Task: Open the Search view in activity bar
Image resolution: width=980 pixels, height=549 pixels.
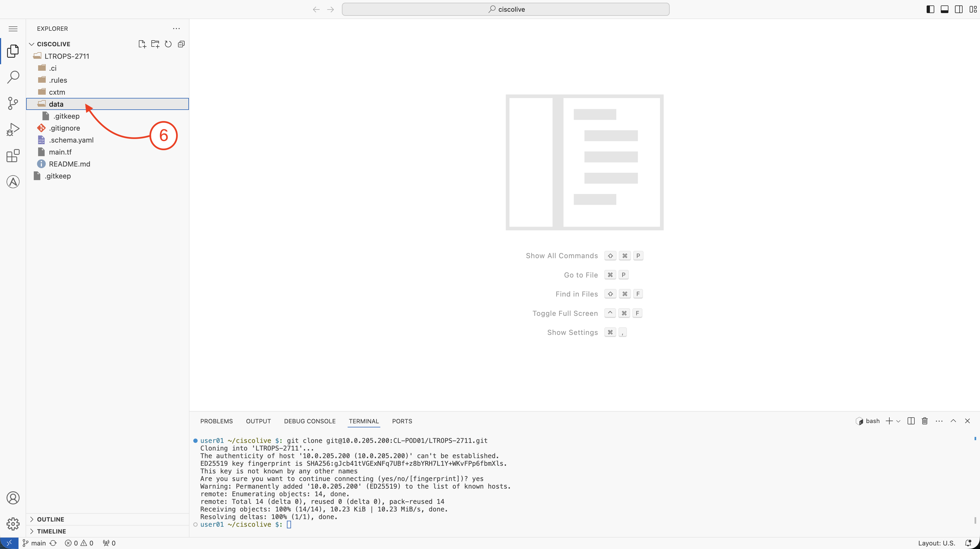Action: (x=13, y=77)
